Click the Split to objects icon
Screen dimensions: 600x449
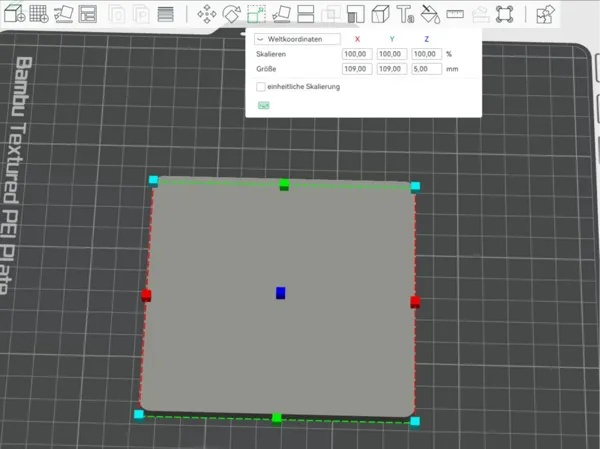click(x=116, y=15)
